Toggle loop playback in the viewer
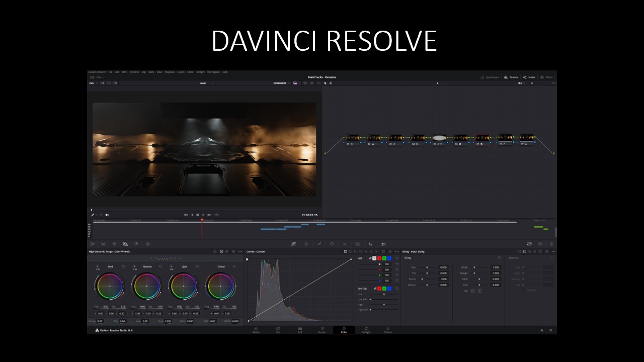Viewport: 644px width, 362px height. pos(216,215)
